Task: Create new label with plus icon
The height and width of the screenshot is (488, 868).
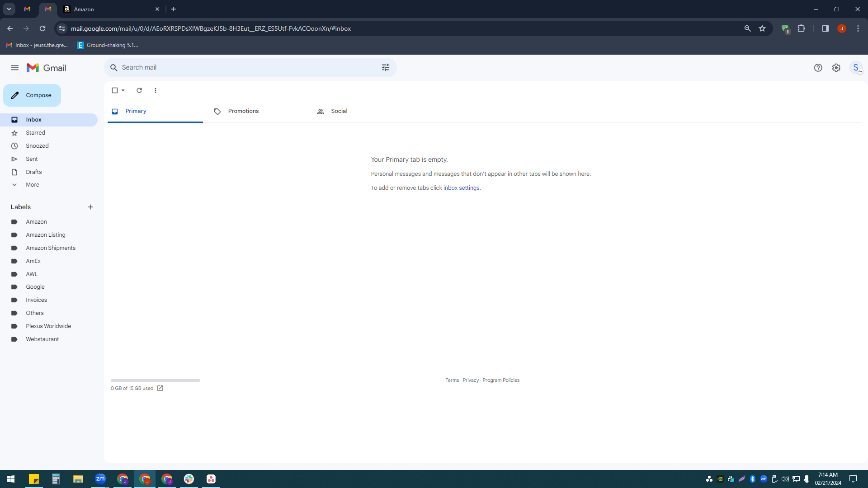Action: tap(90, 207)
